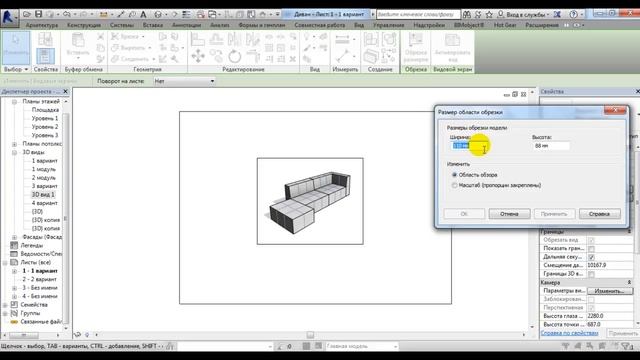
Task: Toggle the Properties palette icon in ribbon
Action: tap(45, 56)
